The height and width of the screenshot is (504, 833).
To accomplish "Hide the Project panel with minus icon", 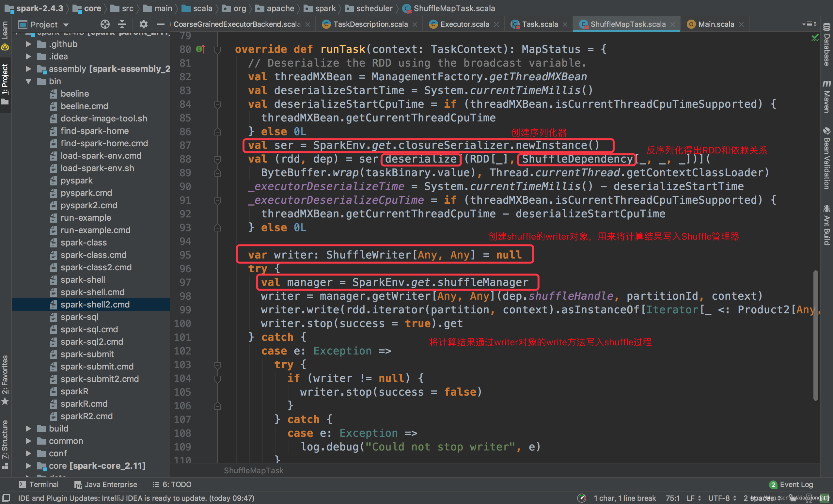I will pyautogui.click(x=160, y=24).
